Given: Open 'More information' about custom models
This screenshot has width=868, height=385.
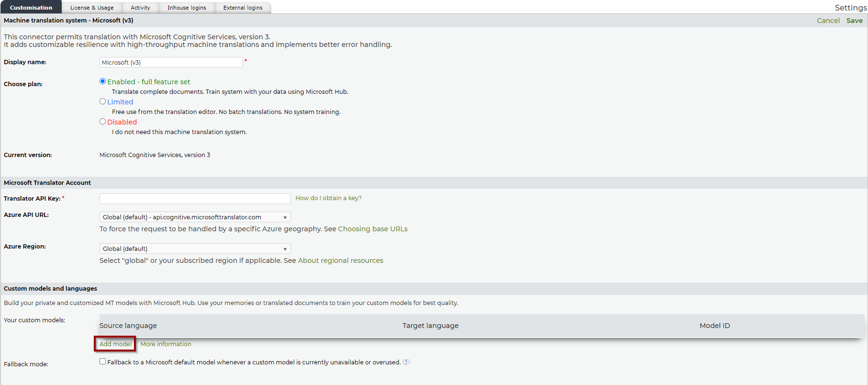Looking at the screenshot, I should click(x=166, y=344).
